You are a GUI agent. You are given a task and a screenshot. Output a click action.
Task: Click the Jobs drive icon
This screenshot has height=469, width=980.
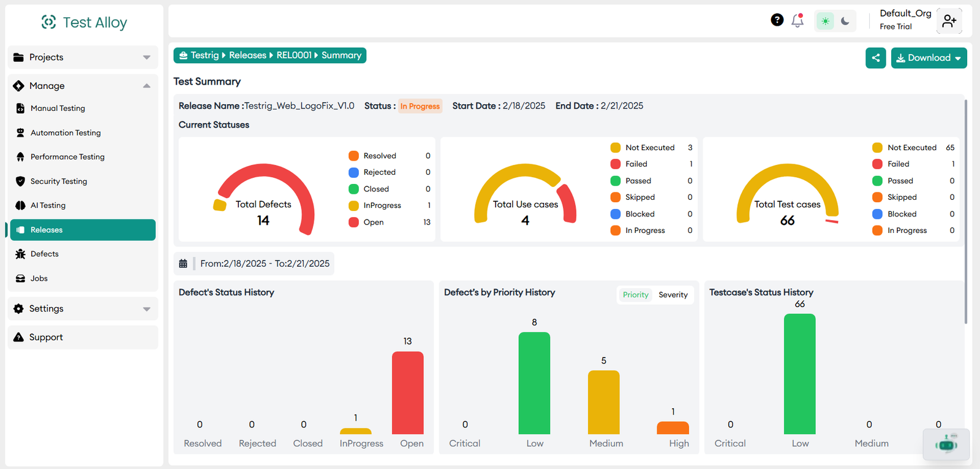pyautogui.click(x=20, y=278)
